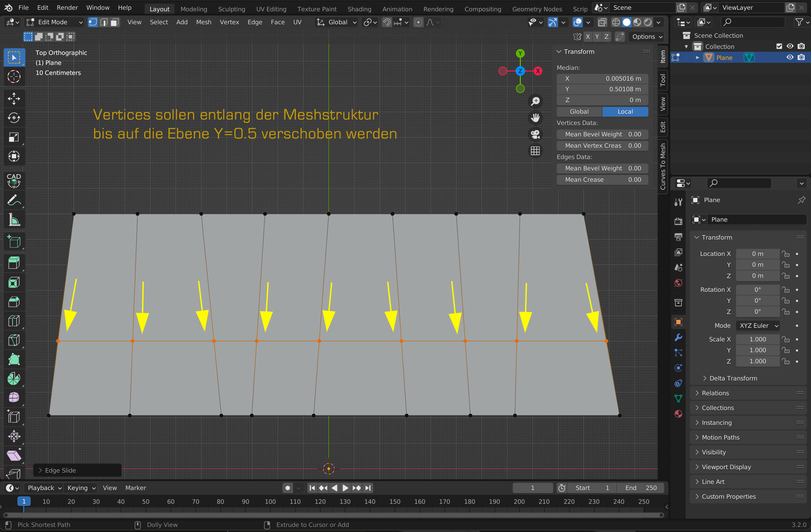This screenshot has width=811, height=532.
Task: Switch Median to Global coordinates
Action: [579, 112]
